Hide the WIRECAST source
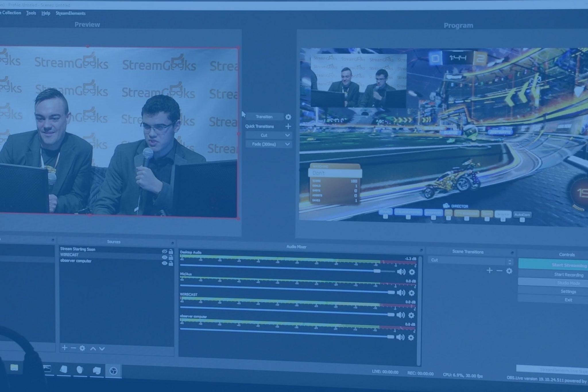 pyautogui.click(x=165, y=257)
